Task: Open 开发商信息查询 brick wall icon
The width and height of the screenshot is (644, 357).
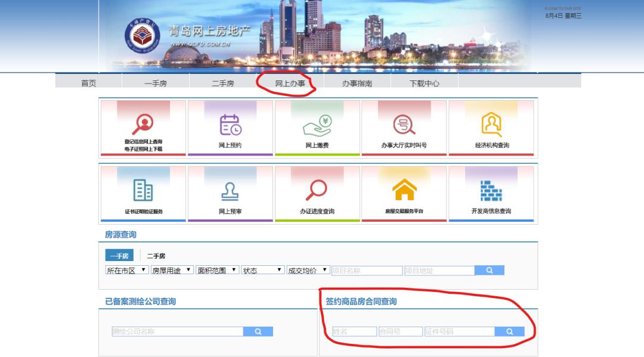Action: pos(492,190)
